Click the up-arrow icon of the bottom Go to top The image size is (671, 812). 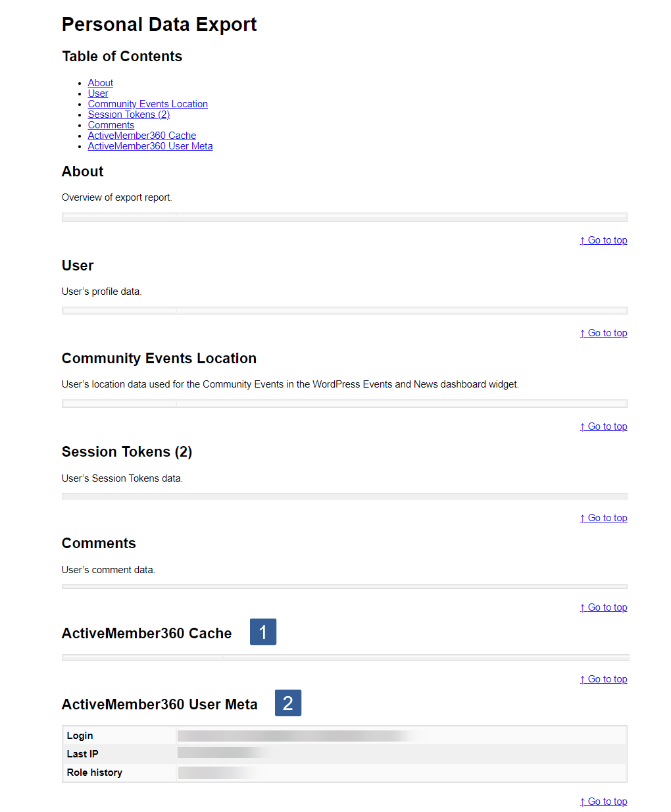[x=582, y=801]
